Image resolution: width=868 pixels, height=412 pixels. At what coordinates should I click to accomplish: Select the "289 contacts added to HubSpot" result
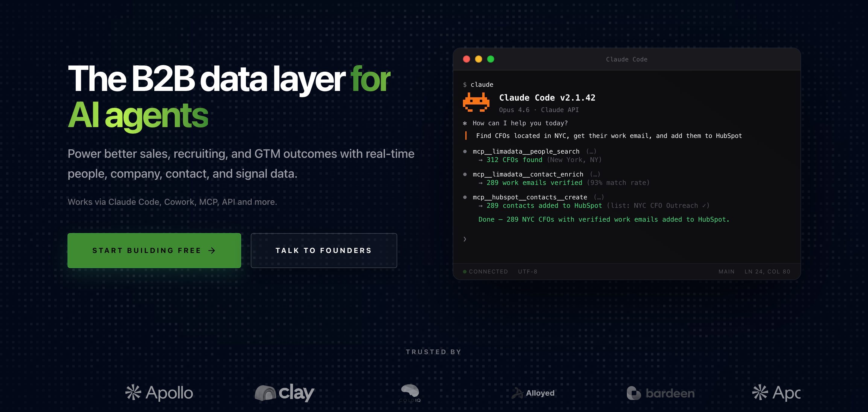tap(544, 206)
